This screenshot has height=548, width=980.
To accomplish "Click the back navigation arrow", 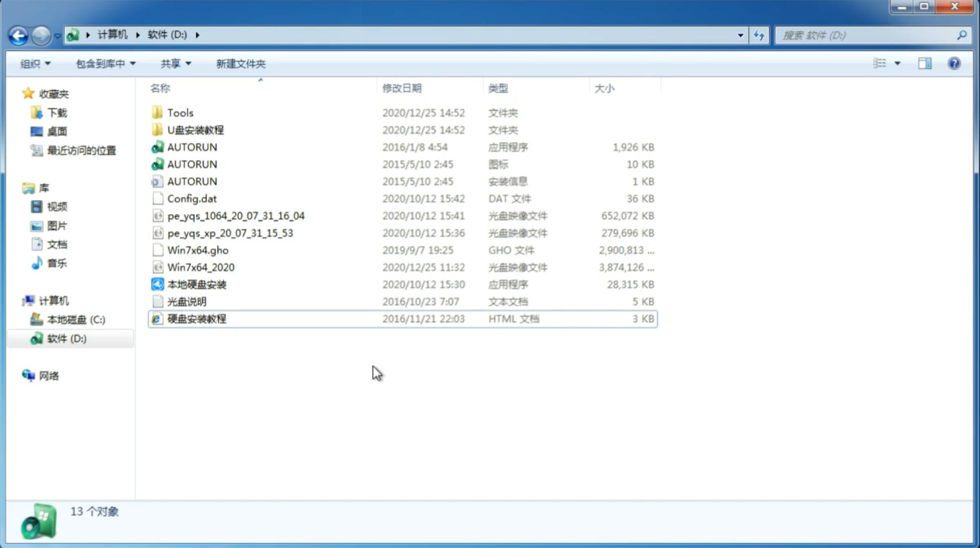I will click(18, 34).
